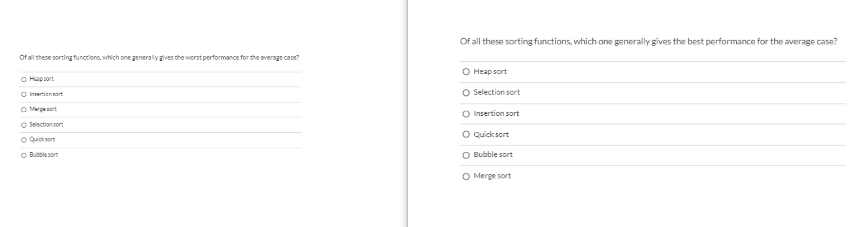Choose Merge sort radio in worst-performance question

(24, 110)
